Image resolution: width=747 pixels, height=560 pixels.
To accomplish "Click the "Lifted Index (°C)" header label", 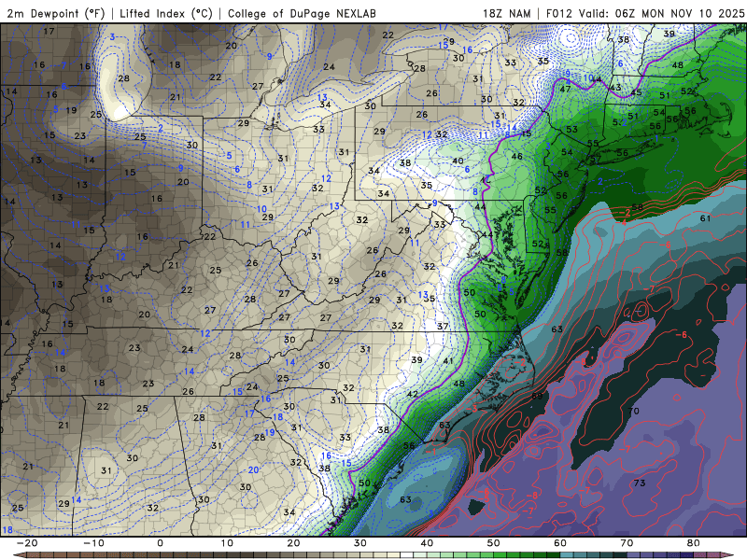I will click(166, 14).
